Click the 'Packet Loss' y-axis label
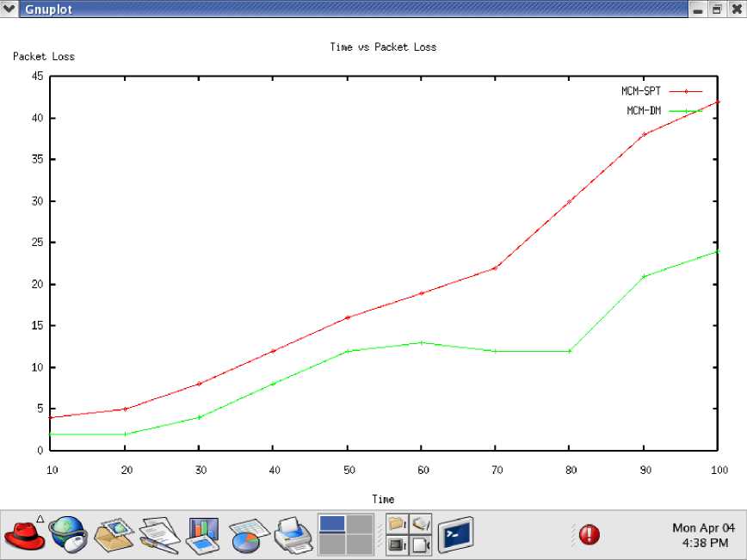Screen dimensions: 747x560 pos(44,56)
